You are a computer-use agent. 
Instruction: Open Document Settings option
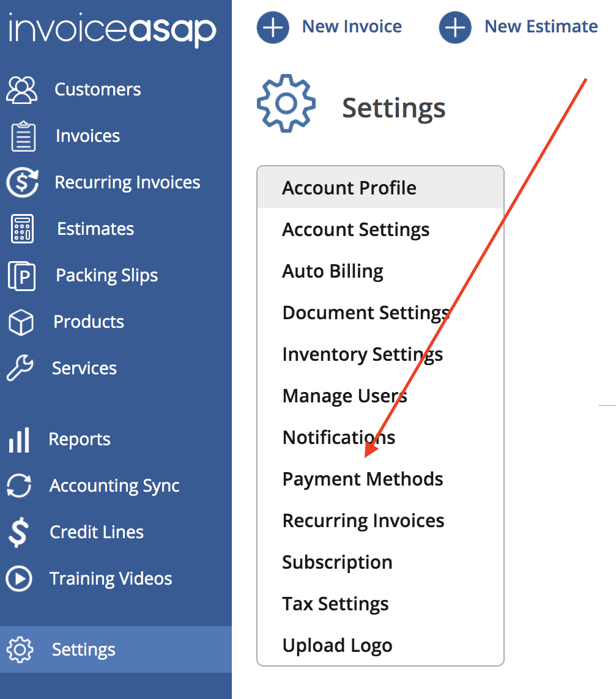[x=380, y=312]
